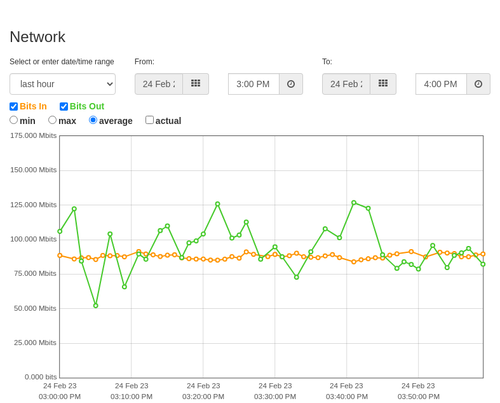Enable the actual checkbox
This screenshot has height=403, width=500.
(x=150, y=120)
